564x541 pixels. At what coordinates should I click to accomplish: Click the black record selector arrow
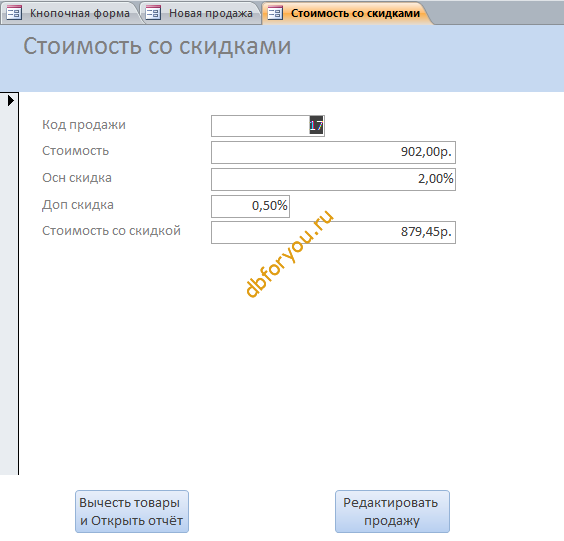point(11,100)
